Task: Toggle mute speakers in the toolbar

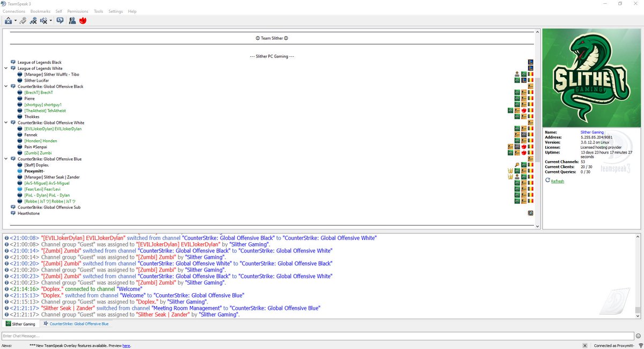Action: pyautogui.click(x=43, y=20)
